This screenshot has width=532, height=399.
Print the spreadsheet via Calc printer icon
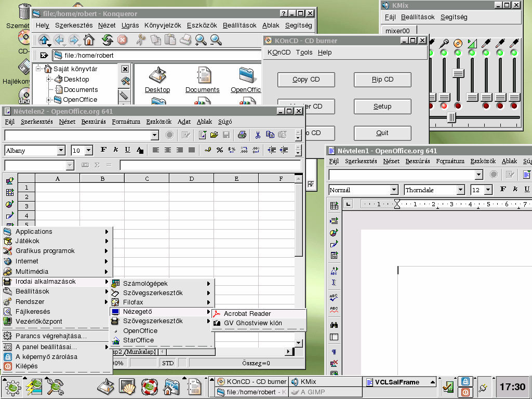tap(242, 135)
